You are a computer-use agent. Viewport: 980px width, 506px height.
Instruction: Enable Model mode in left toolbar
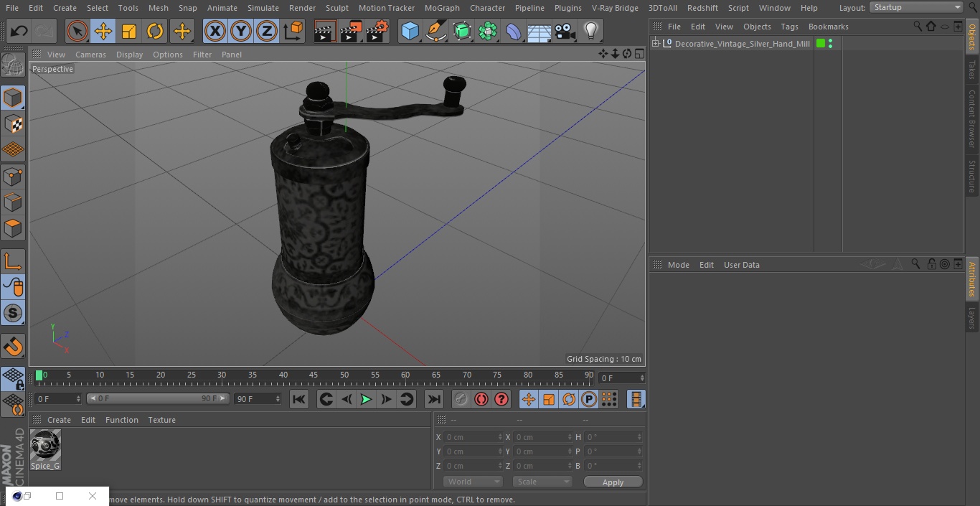13,98
